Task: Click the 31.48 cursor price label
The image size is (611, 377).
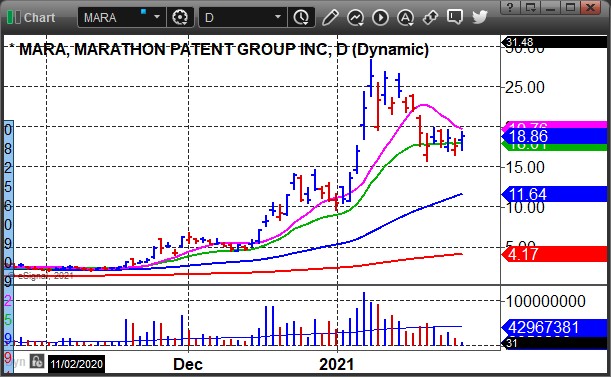Action: (x=555, y=42)
